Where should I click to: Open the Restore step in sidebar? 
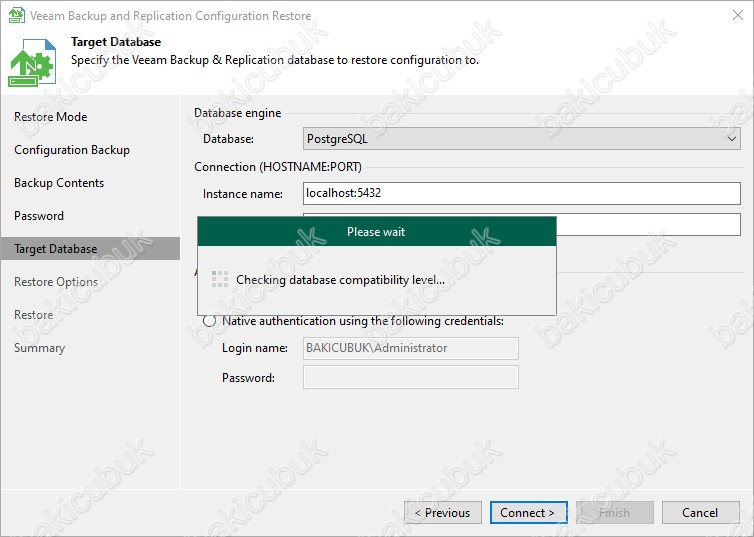click(33, 315)
